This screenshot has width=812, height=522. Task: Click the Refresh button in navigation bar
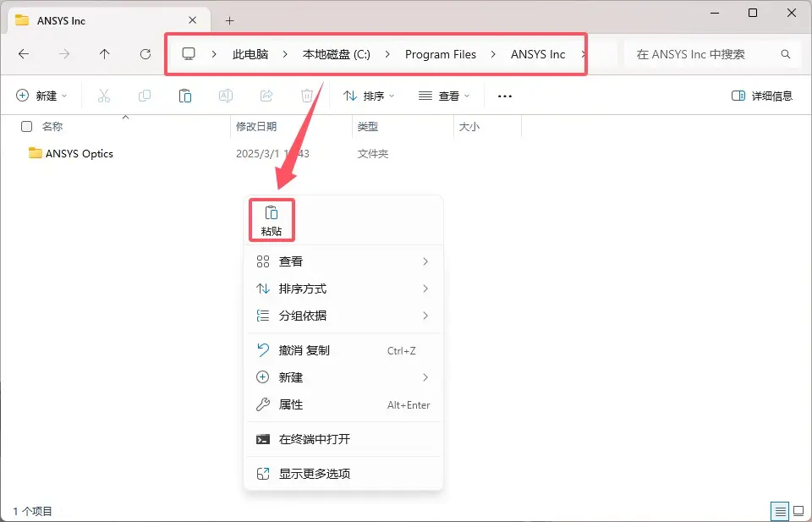point(145,54)
